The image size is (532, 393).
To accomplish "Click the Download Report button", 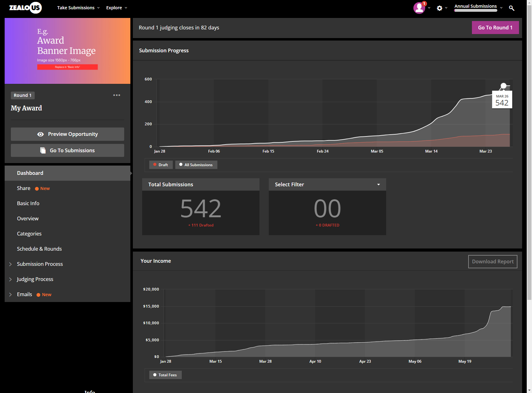I will click(x=492, y=261).
